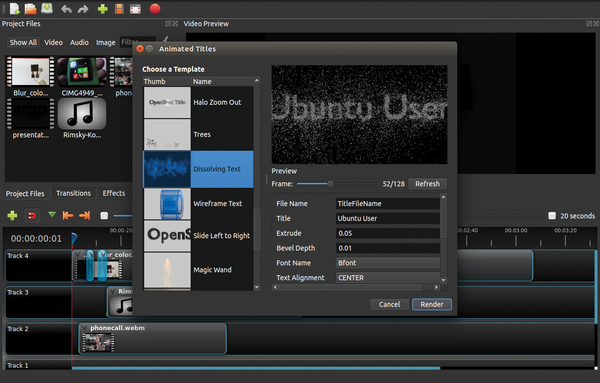Switch to the Transitions tab
The width and height of the screenshot is (600, 383).
tap(73, 193)
